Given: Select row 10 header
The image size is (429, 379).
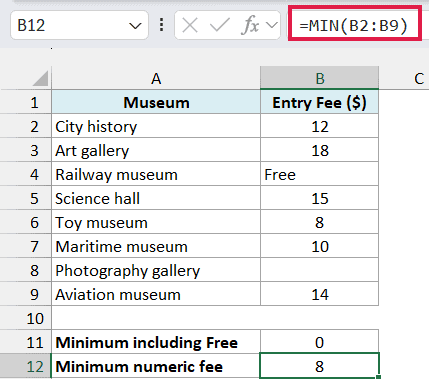Looking at the screenshot, I should point(26,318).
